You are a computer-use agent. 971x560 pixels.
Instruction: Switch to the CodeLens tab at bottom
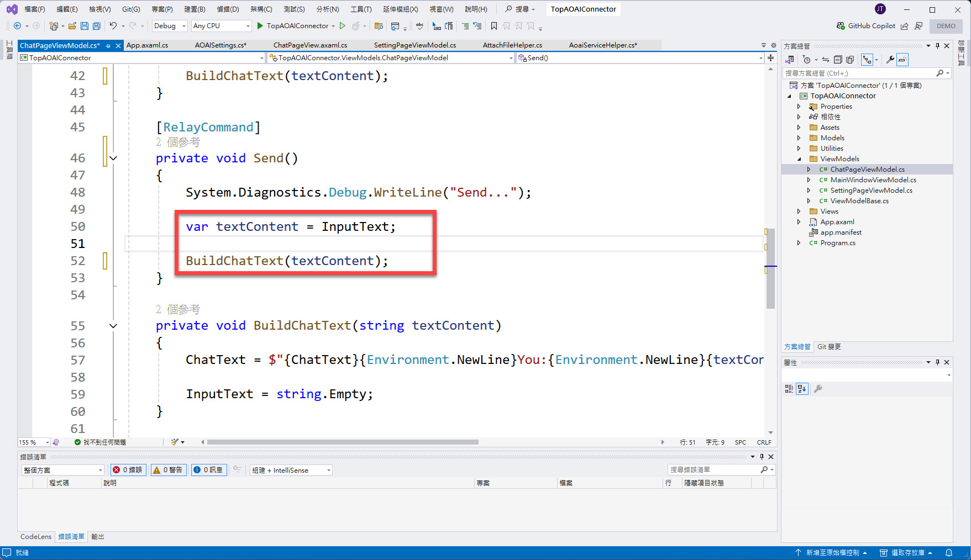click(x=36, y=537)
